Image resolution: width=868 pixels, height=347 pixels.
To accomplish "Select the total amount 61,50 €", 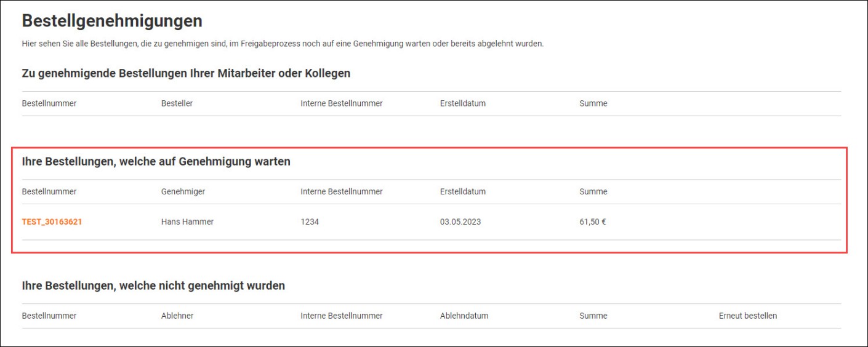I will pyautogui.click(x=592, y=221).
